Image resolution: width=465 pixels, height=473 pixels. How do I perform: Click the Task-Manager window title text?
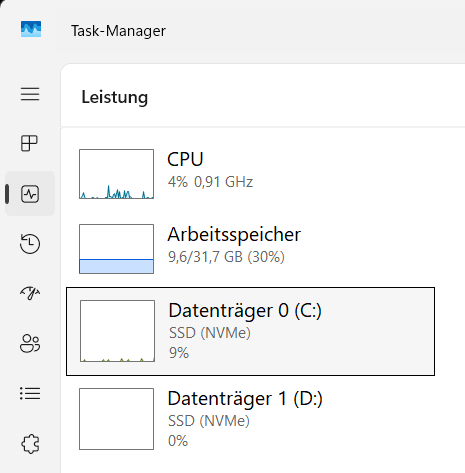click(118, 31)
